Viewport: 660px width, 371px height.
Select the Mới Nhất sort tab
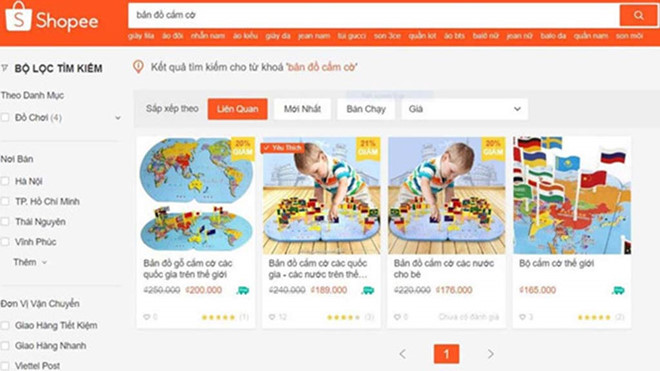[302, 109]
